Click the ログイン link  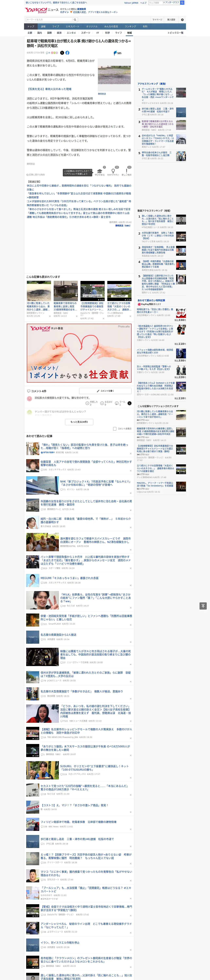64,12
